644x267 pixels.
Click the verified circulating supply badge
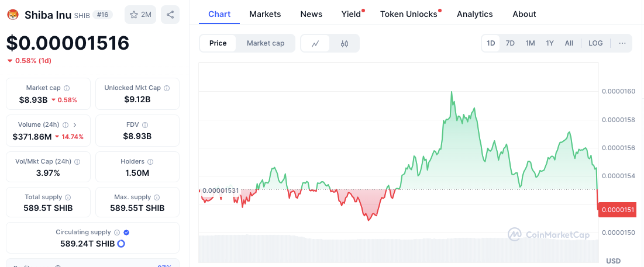[127, 233]
